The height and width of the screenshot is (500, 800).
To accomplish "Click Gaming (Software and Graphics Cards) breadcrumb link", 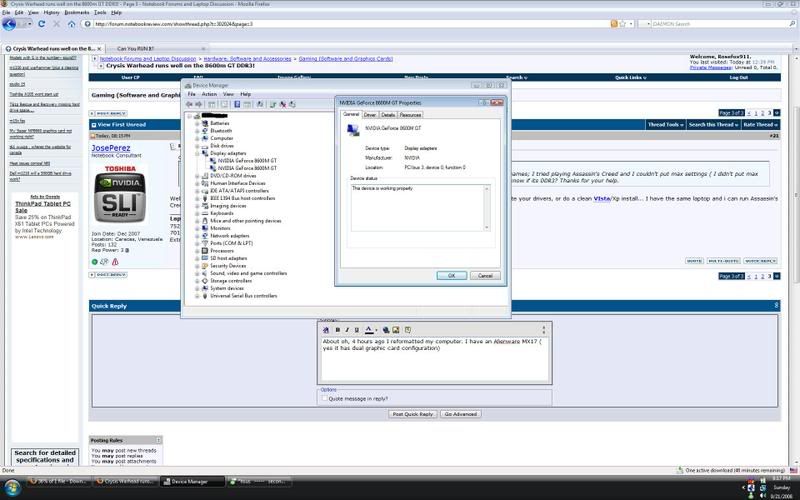I will pos(345,59).
